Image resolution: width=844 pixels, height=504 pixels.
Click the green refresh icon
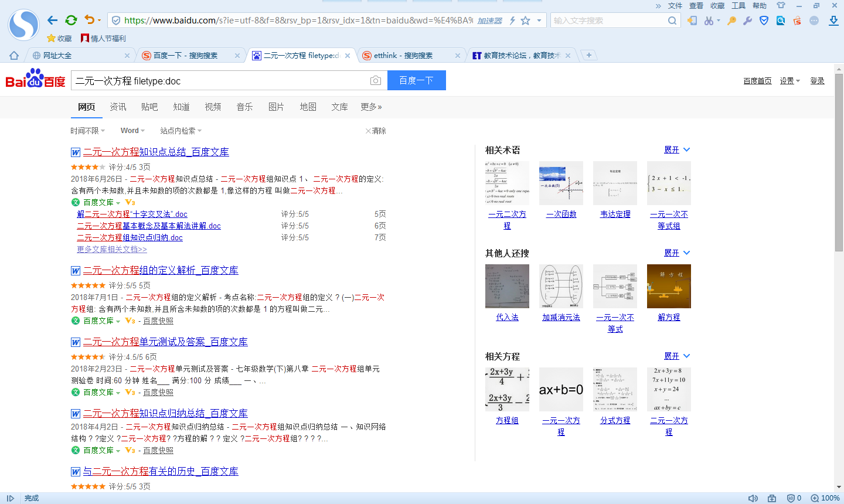(x=72, y=21)
